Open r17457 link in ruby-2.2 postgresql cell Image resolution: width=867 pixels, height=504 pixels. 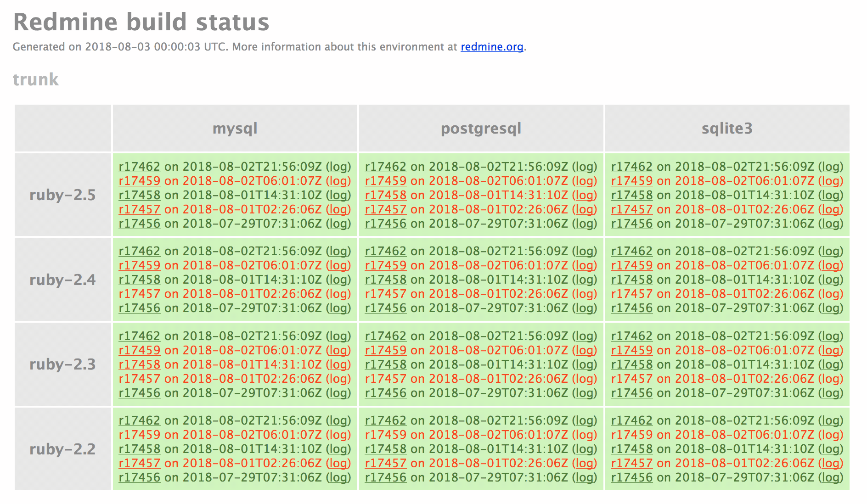(386, 463)
